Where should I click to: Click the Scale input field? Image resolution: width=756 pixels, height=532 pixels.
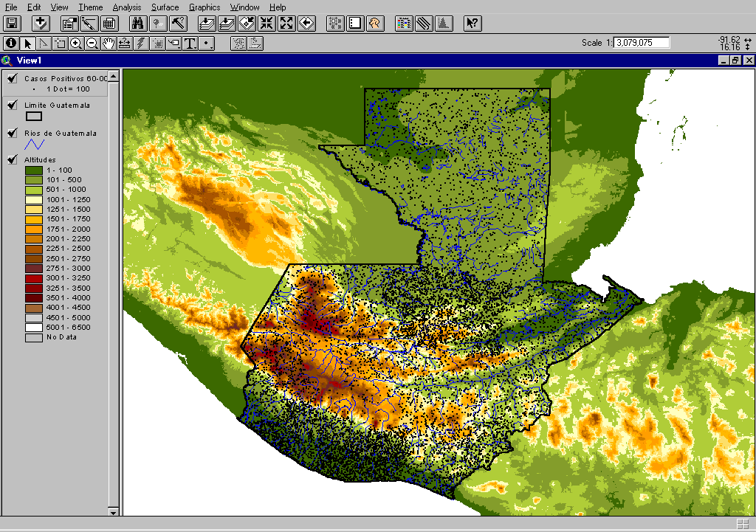642,43
